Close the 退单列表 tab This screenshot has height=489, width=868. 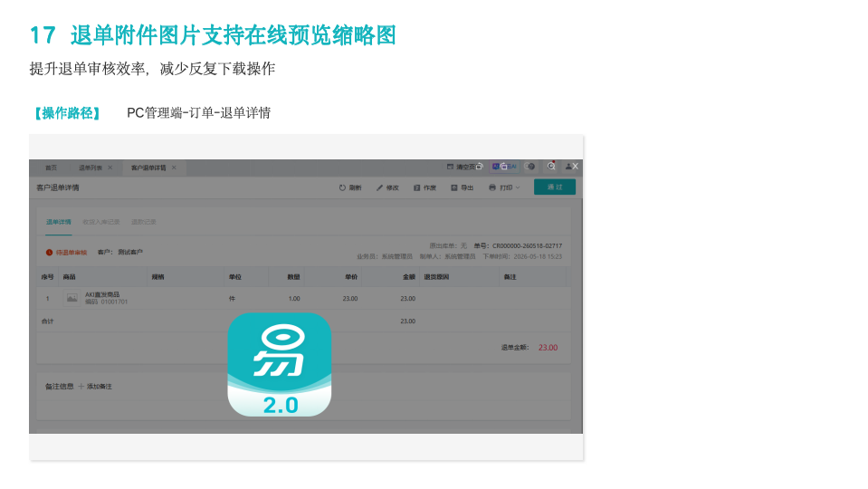click(110, 168)
